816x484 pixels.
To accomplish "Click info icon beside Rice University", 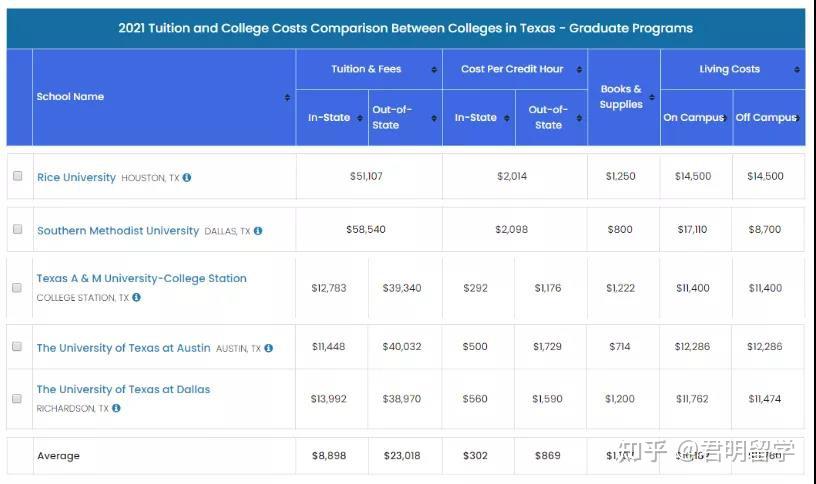I will pyautogui.click(x=187, y=178).
